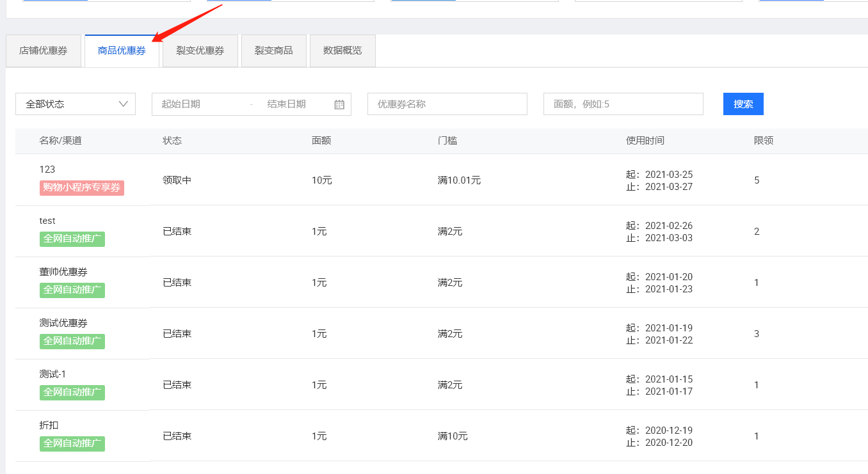868x474 pixels.
Task: Select coupon name test
Action: click(x=47, y=221)
